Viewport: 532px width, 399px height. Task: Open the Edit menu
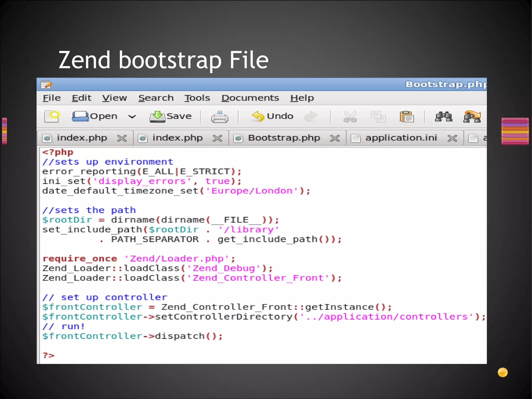pyautogui.click(x=82, y=98)
